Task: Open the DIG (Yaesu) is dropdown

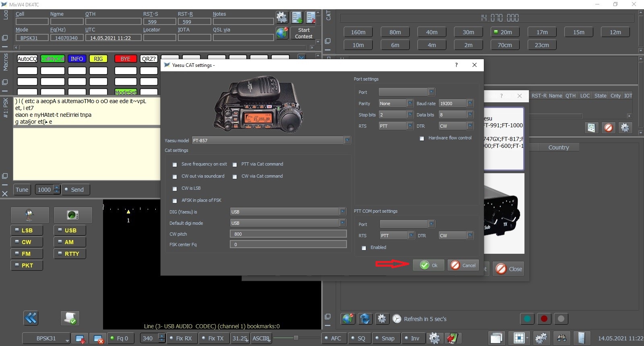Action: coord(288,211)
